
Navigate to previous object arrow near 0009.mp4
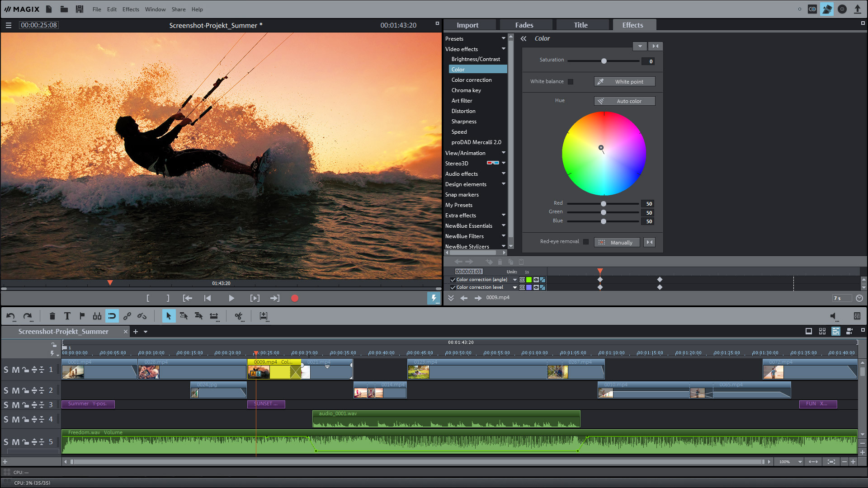[464, 298]
